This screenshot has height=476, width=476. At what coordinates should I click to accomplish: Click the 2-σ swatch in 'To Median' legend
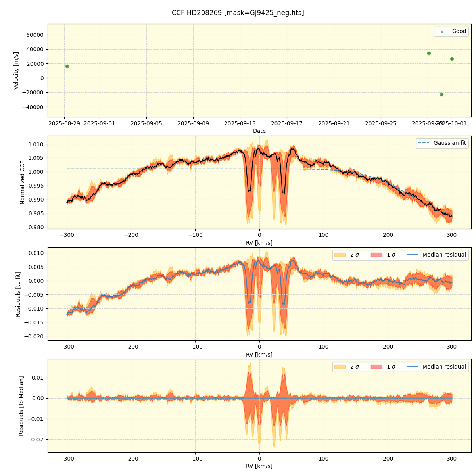point(340,367)
